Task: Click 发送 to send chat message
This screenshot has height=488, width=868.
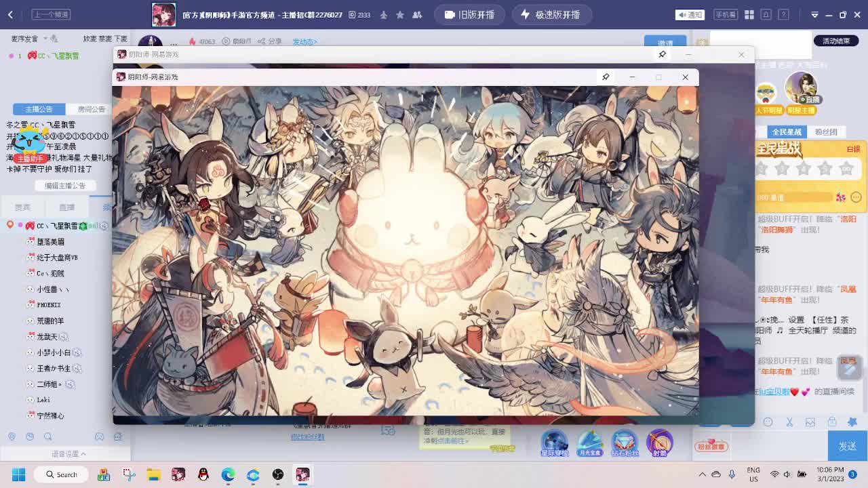Action: pos(847,446)
